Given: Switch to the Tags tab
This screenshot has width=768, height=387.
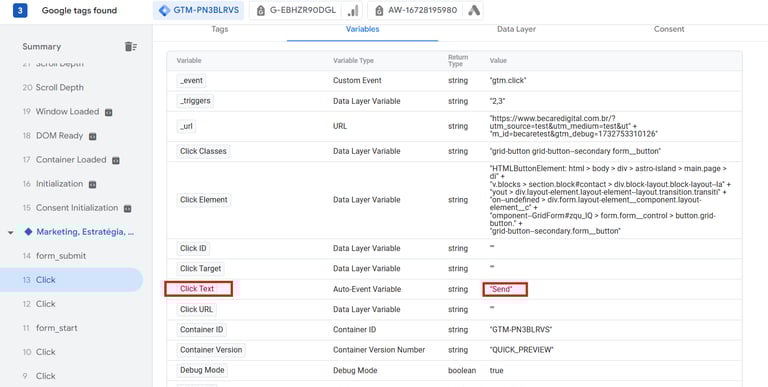Looking at the screenshot, I should click(x=220, y=29).
